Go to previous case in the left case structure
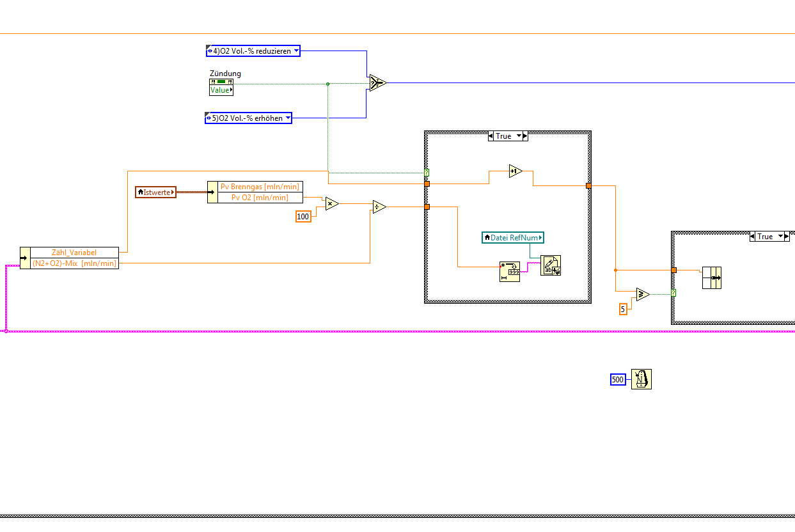The height and width of the screenshot is (532, 795). [491, 136]
